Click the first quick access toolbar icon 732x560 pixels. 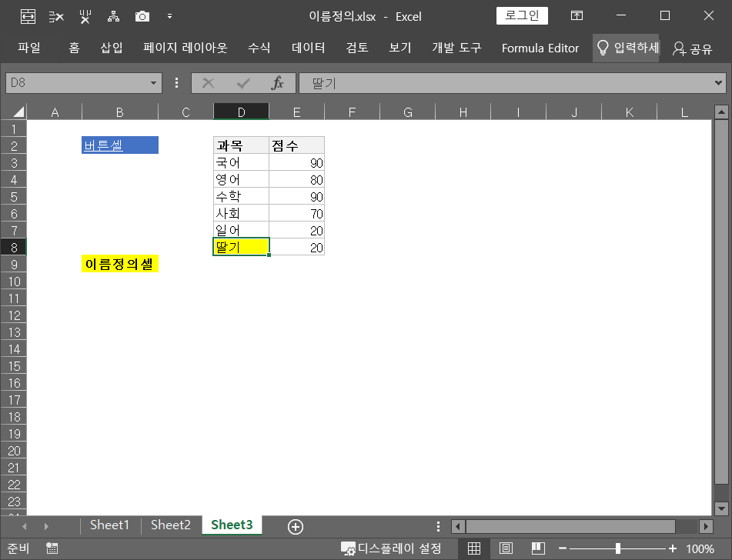pos(28,17)
